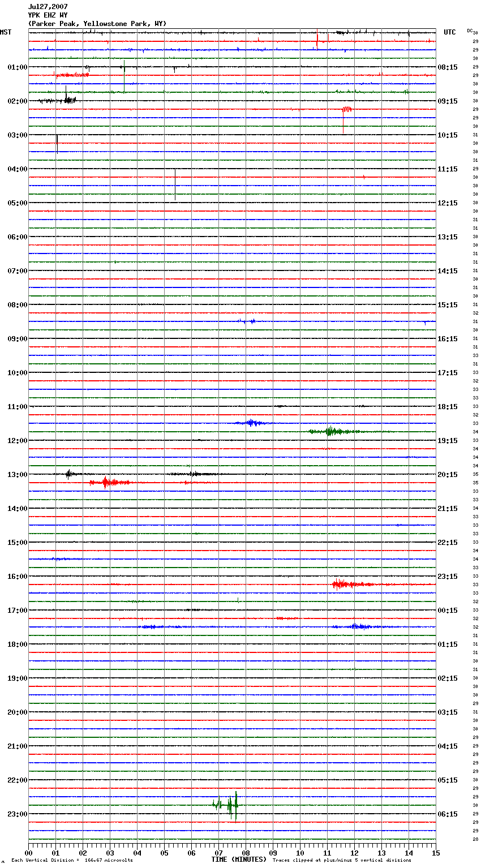Image resolution: width=481 pixels, height=868 pixels.
Task: Click minute axis tick label 00
Action: click(x=28, y=853)
